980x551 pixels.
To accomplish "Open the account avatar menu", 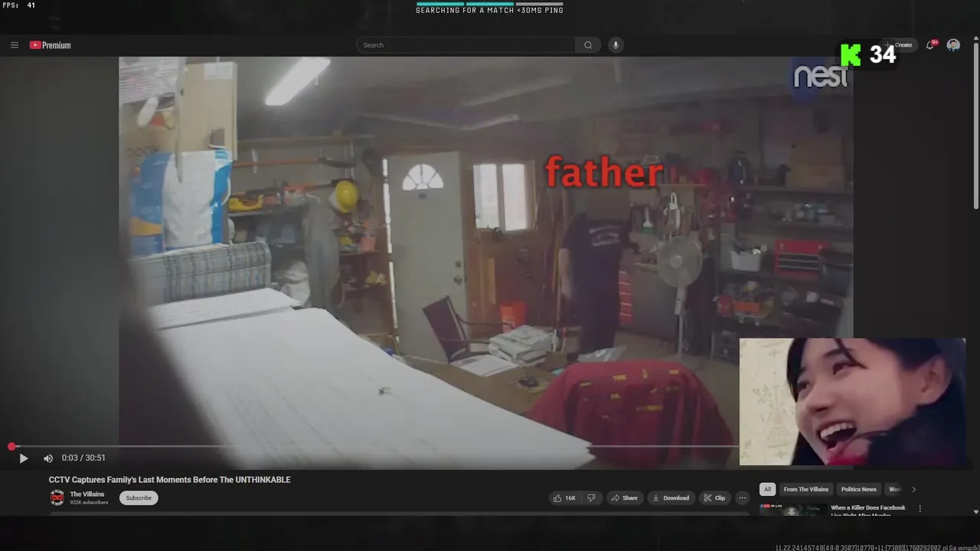I will click(x=953, y=45).
